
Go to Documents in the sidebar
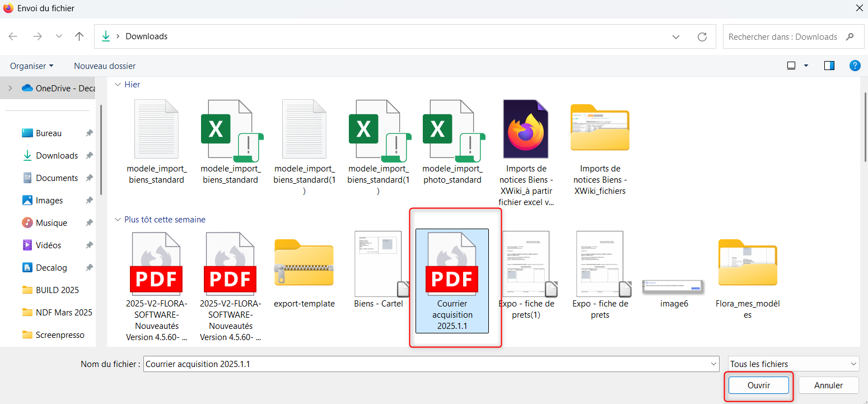coord(57,178)
